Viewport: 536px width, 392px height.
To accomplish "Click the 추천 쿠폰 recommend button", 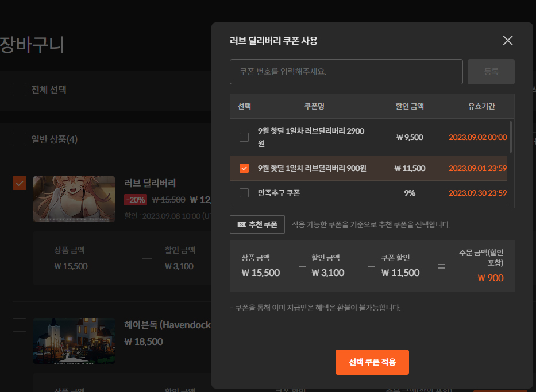I will point(257,224).
